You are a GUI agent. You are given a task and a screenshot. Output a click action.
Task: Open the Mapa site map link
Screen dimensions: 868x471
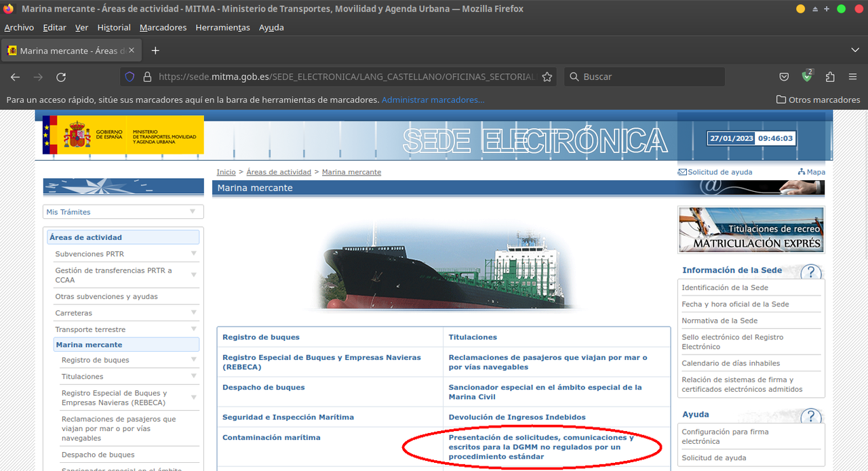point(812,172)
